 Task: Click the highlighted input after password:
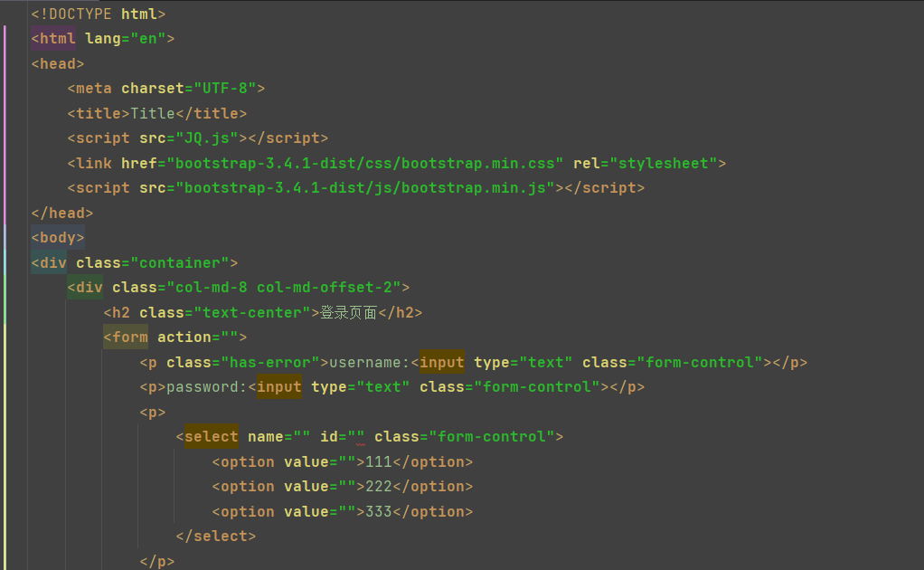pos(278,387)
